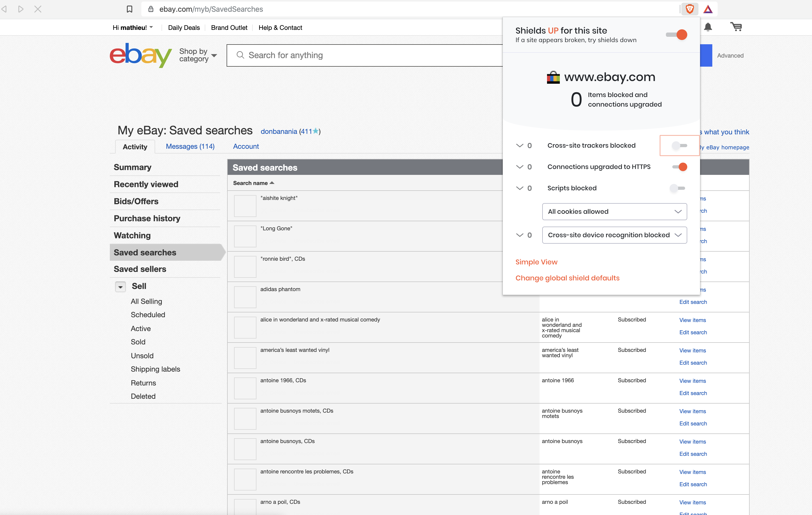Open the Brave Shields lion icon
Screen dimensions: 812x515
pyautogui.click(x=690, y=9)
